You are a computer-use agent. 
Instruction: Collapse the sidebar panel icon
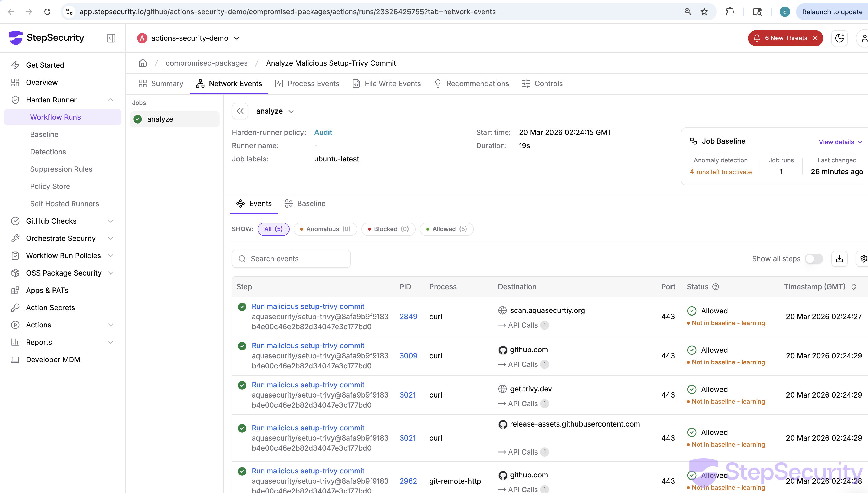(x=111, y=38)
